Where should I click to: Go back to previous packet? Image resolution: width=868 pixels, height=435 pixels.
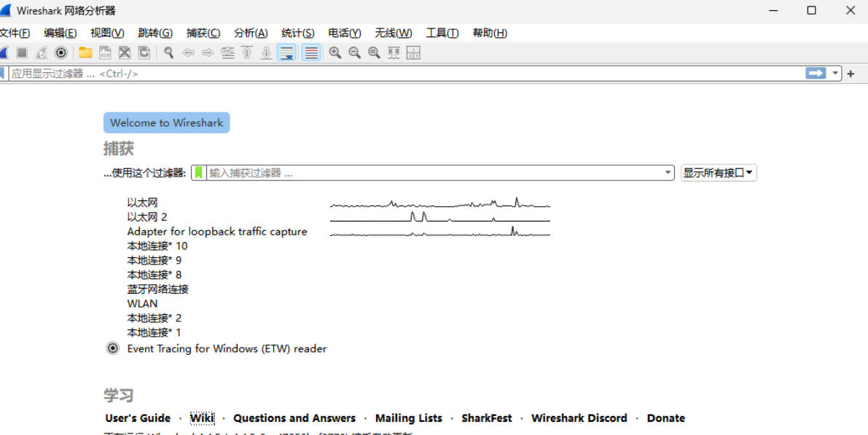pyautogui.click(x=188, y=52)
